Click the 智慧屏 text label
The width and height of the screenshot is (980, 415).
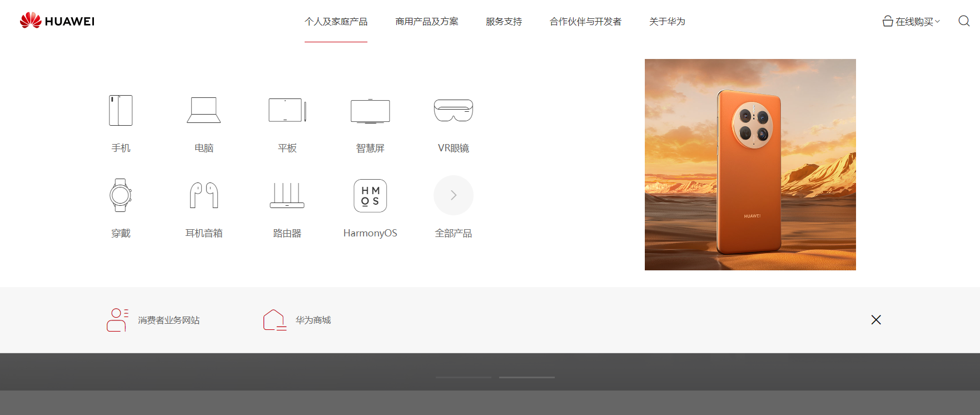370,148
